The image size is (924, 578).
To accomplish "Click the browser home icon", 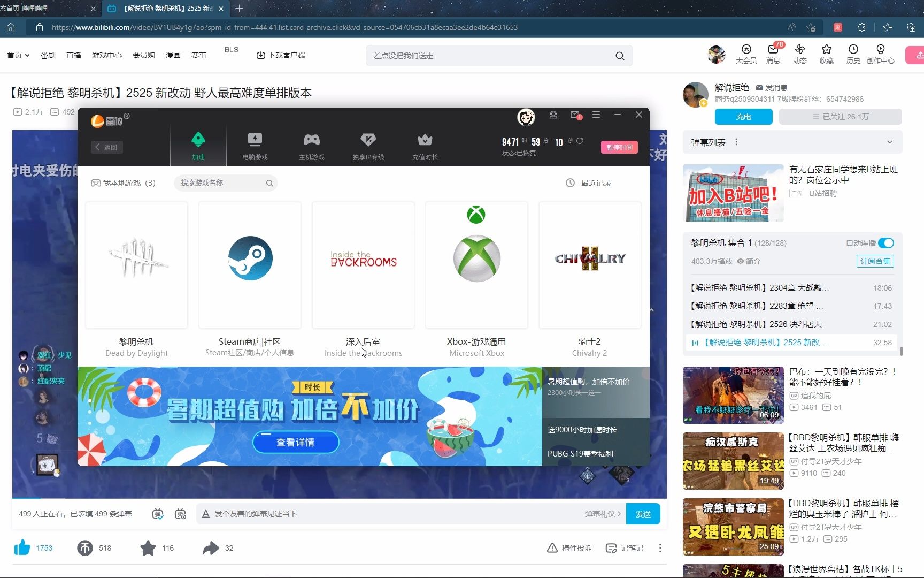I will (11, 27).
